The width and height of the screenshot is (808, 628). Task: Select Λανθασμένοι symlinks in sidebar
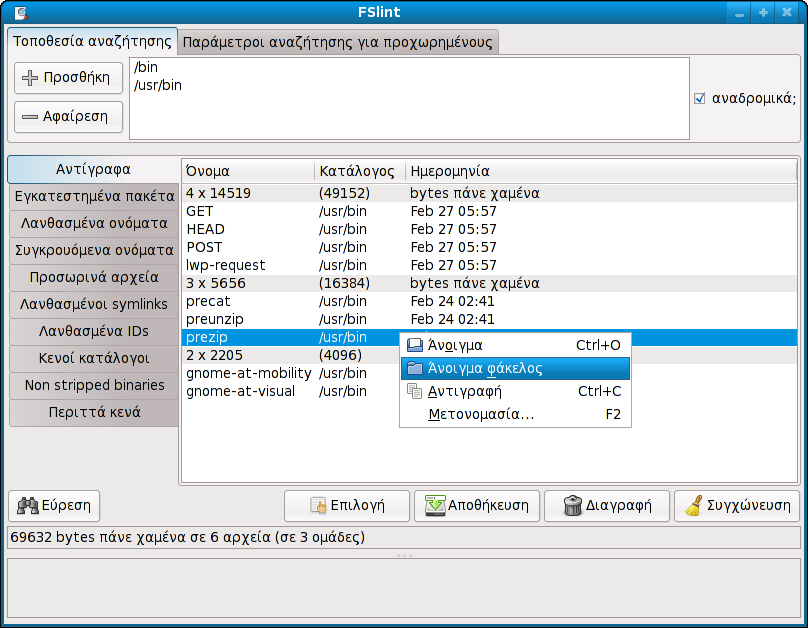pos(94,304)
